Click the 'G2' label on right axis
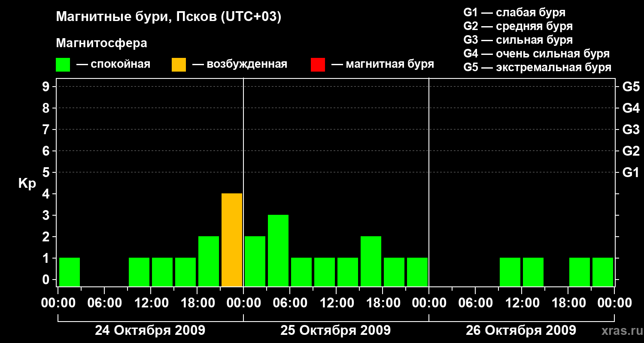Screen dimensions: 644x343 [x=631, y=151]
